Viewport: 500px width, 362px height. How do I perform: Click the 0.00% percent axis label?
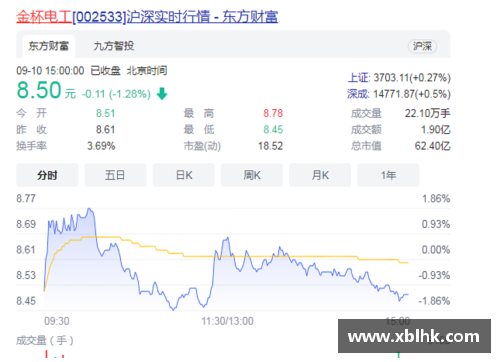click(x=436, y=250)
